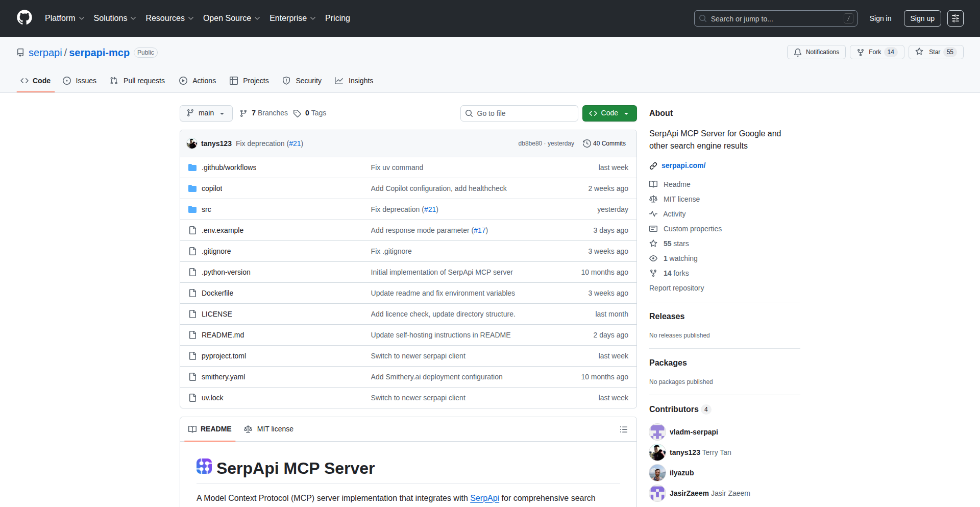Click the pulse icon next to Activity
The width and height of the screenshot is (980, 507).
coord(653,214)
